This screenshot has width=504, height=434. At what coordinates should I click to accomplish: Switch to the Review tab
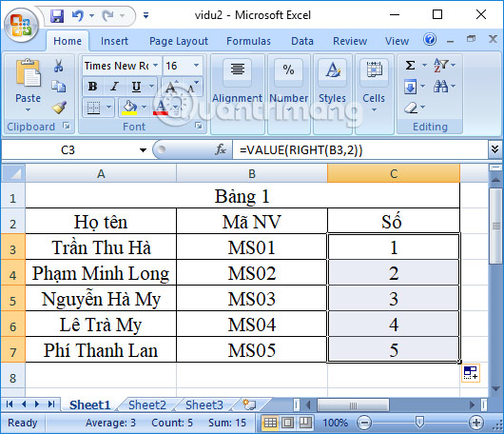350,41
